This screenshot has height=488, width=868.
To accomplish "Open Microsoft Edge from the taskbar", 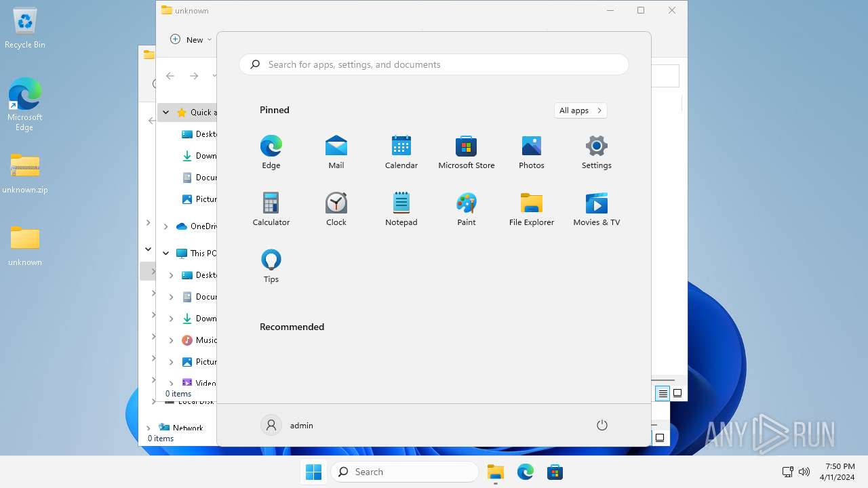I will (x=525, y=472).
